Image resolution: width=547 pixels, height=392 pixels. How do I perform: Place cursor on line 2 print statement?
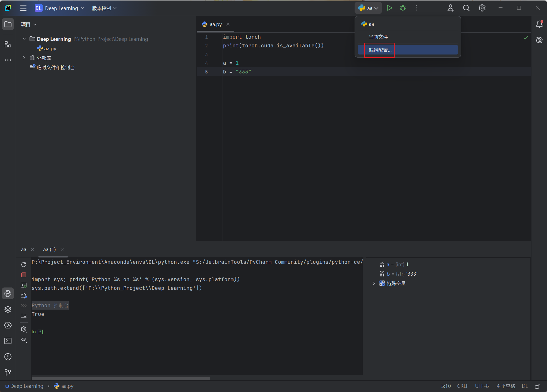point(273,46)
